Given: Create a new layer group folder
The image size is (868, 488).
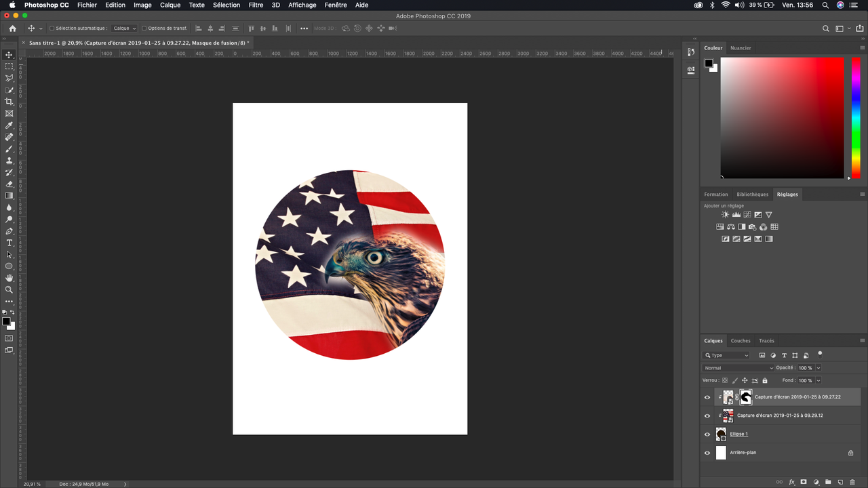Looking at the screenshot, I should coord(828,482).
